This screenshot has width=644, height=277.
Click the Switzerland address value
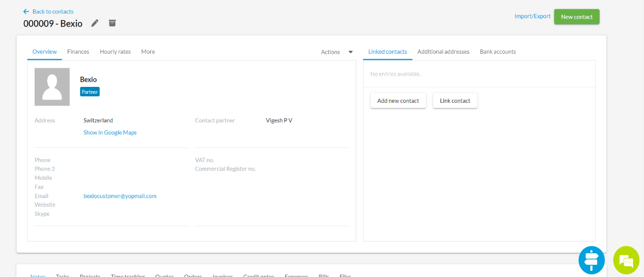coord(98,121)
